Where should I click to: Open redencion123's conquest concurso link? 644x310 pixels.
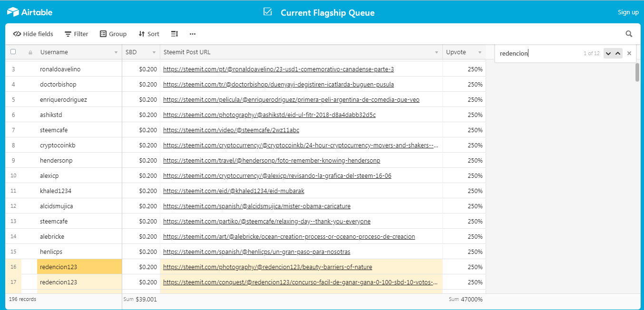301,282
